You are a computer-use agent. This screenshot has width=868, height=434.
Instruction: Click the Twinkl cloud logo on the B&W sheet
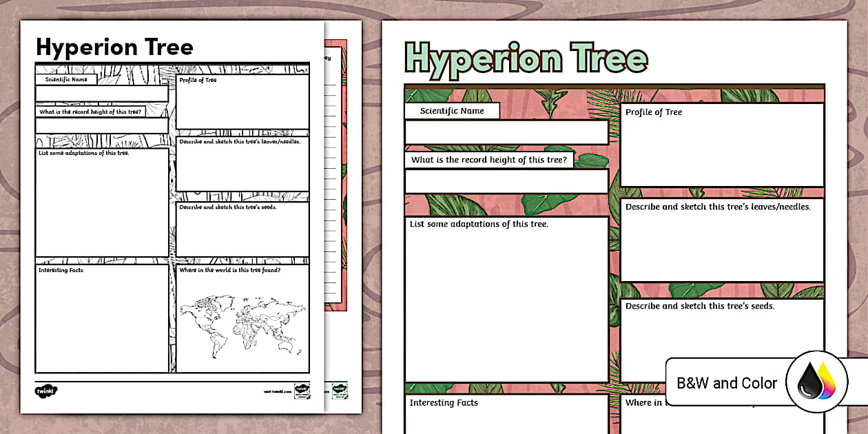click(45, 390)
